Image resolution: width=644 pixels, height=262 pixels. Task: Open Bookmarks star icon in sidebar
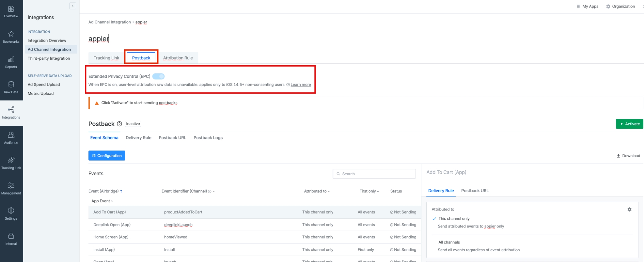pyautogui.click(x=11, y=34)
